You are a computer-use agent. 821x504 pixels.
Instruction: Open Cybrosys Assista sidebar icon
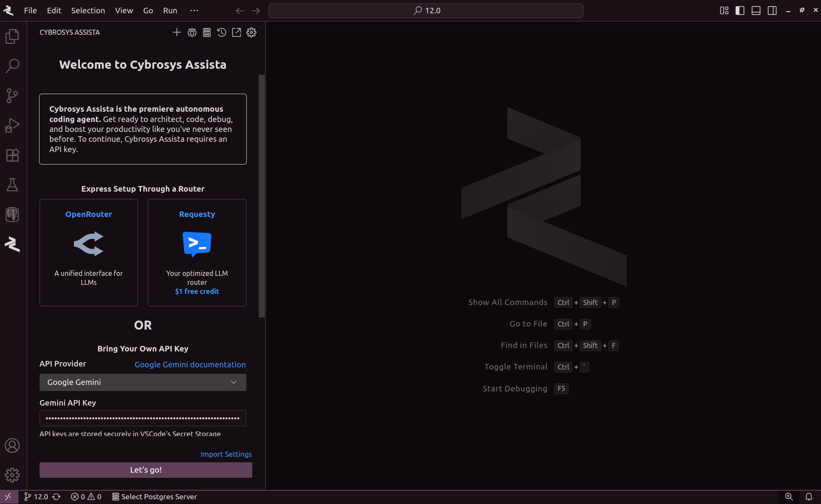(12, 244)
